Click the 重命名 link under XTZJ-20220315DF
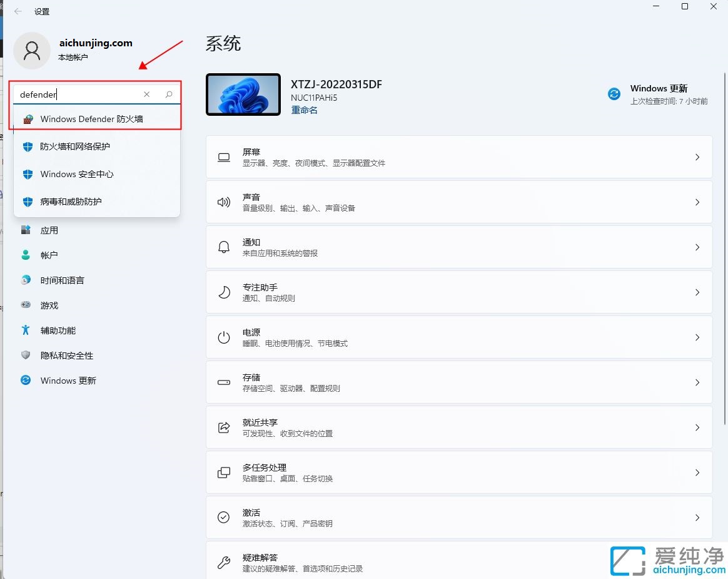This screenshot has width=728, height=579. tap(305, 110)
